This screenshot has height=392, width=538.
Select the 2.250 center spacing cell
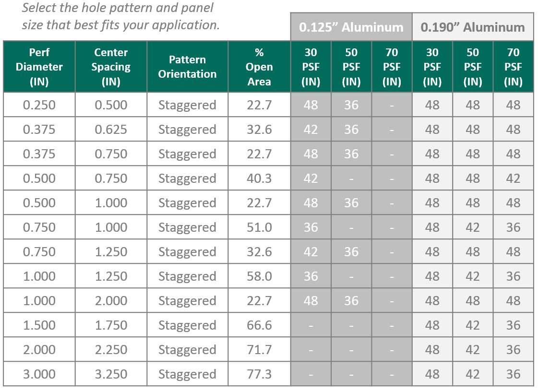point(111,349)
